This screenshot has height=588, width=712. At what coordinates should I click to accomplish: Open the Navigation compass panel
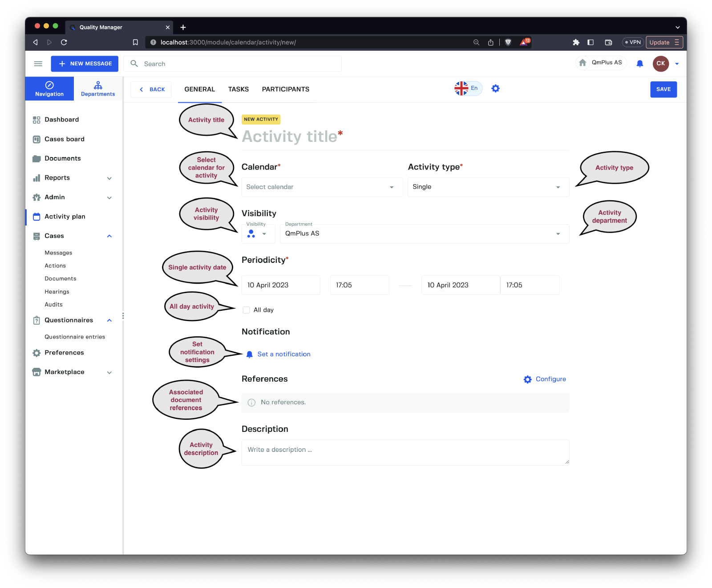click(x=49, y=89)
